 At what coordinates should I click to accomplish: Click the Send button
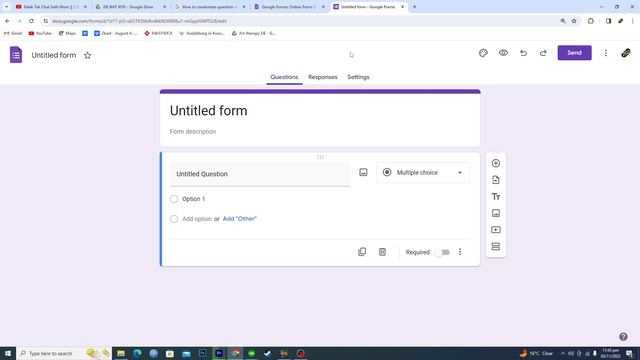[574, 53]
